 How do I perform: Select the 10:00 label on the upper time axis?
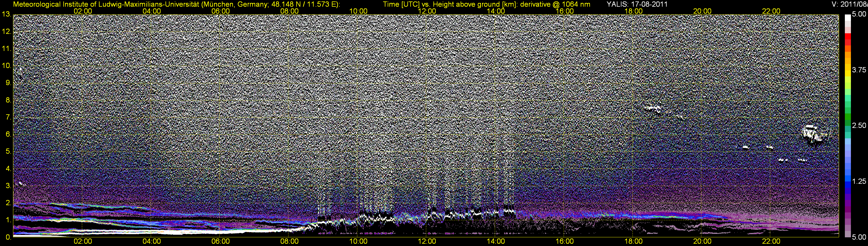(358, 11)
